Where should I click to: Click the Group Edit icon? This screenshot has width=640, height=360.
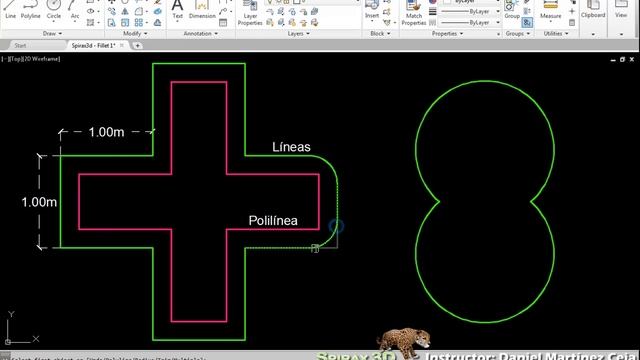(x=527, y=11)
